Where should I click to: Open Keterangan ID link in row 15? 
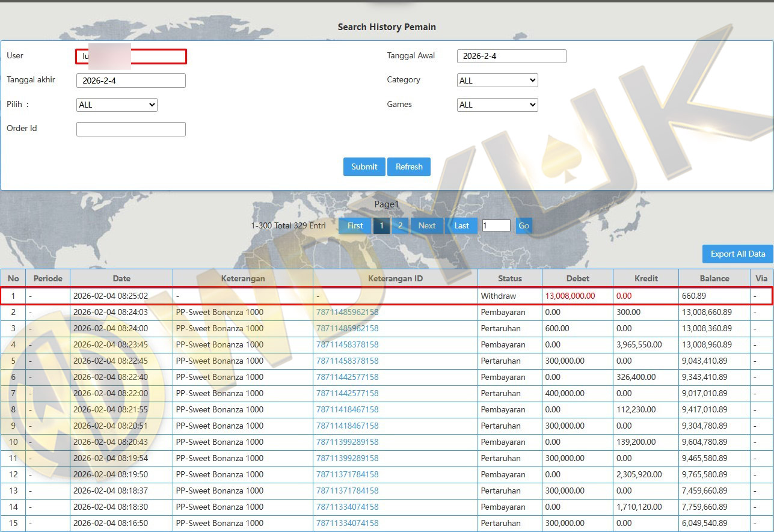click(x=348, y=524)
